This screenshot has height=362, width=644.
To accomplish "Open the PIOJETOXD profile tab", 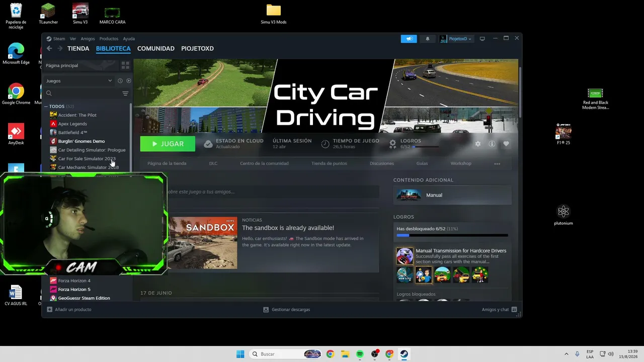I will click(197, 49).
